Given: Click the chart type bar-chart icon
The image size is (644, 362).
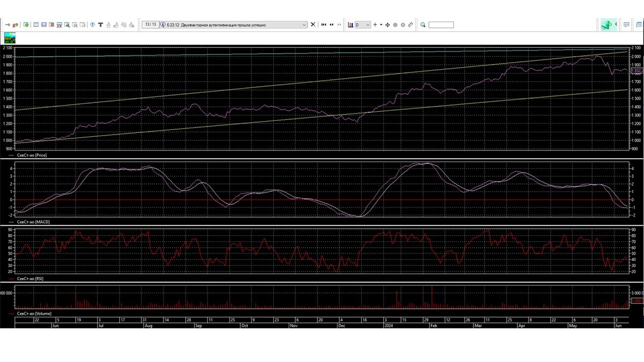Looking at the screenshot, I should [350, 25].
